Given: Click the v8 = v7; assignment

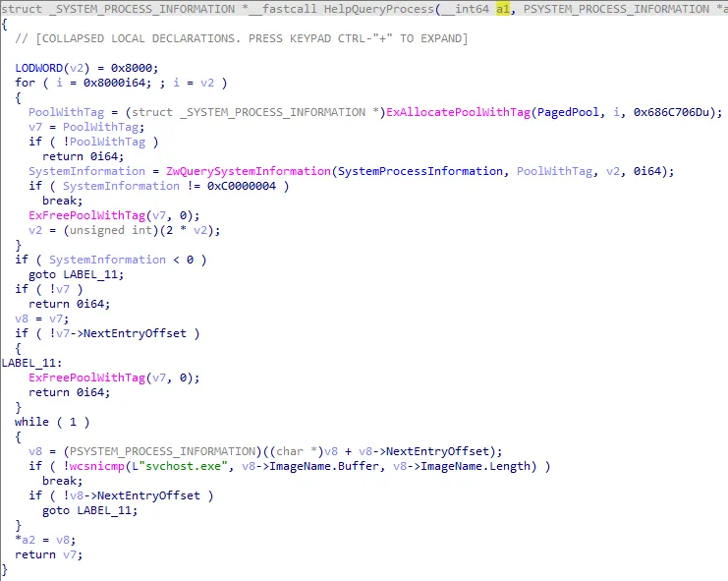Looking at the screenshot, I should coord(42,319).
